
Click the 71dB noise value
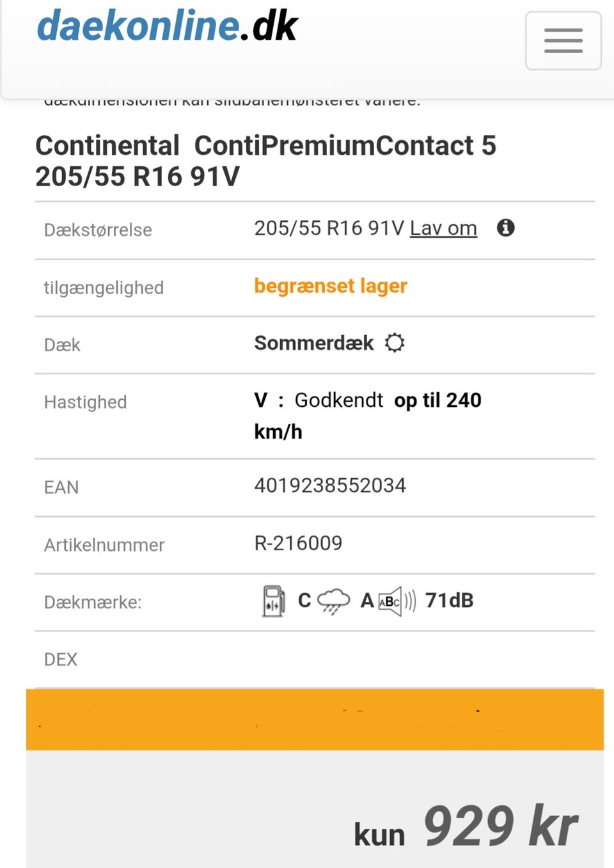tap(449, 601)
